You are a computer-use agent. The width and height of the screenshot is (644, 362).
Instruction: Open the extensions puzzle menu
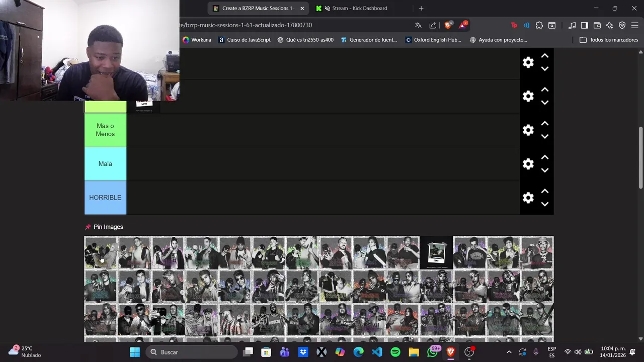(x=539, y=25)
